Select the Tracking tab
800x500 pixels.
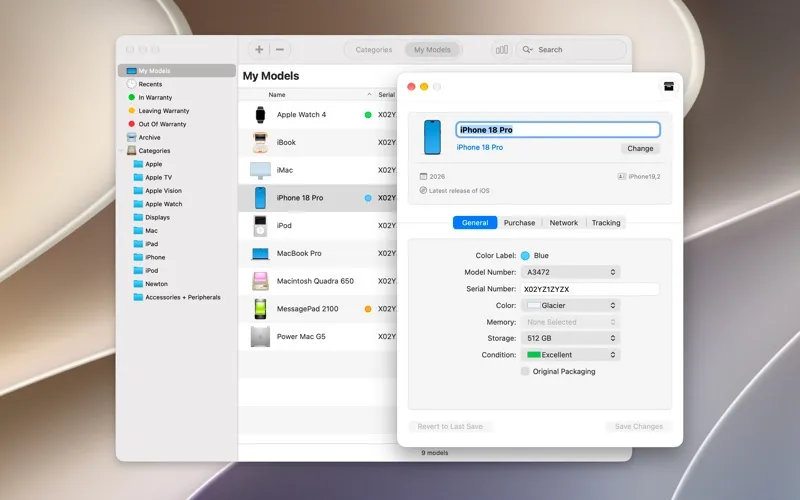tap(606, 222)
